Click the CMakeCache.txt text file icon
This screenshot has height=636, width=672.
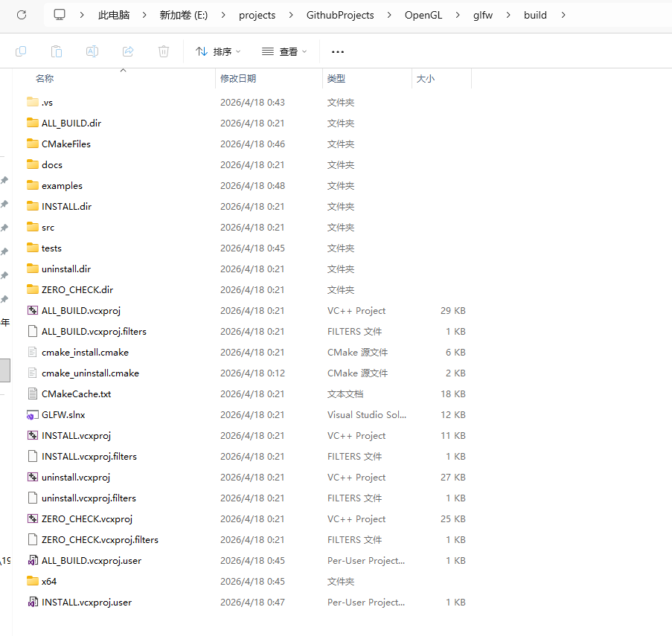point(33,394)
